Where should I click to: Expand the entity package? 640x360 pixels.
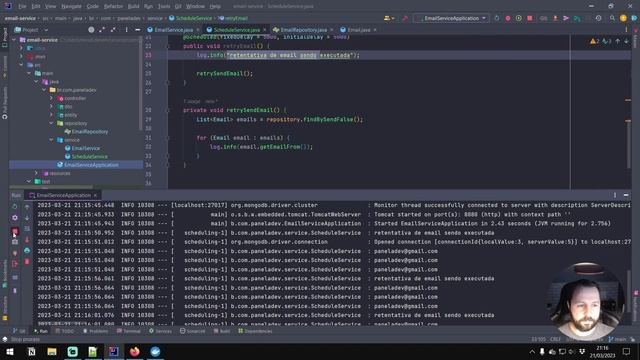[51, 115]
